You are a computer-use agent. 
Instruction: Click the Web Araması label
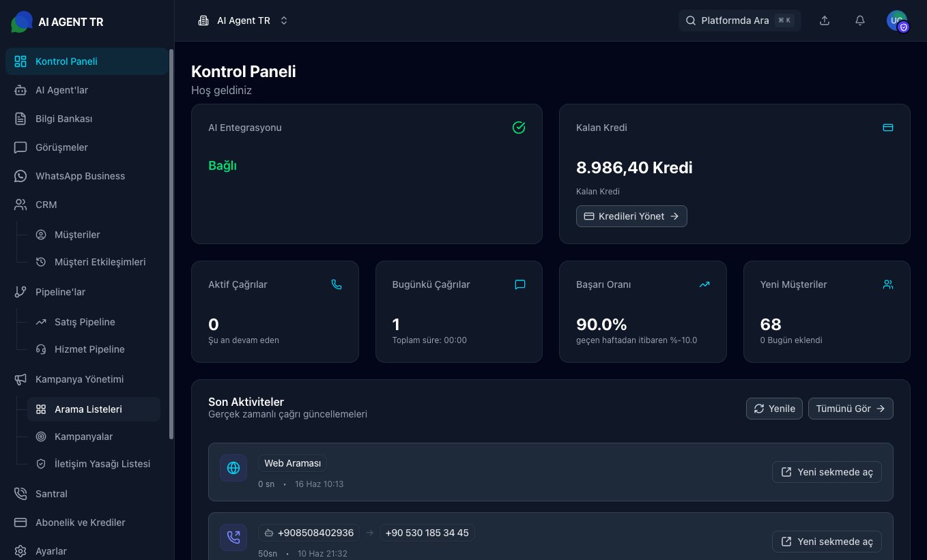pyautogui.click(x=292, y=463)
